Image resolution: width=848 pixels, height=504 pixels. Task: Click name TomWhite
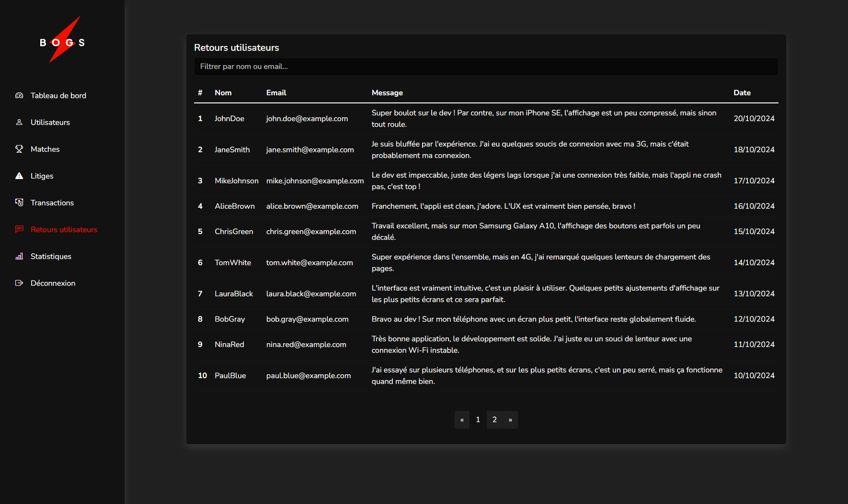click(233, 263)
